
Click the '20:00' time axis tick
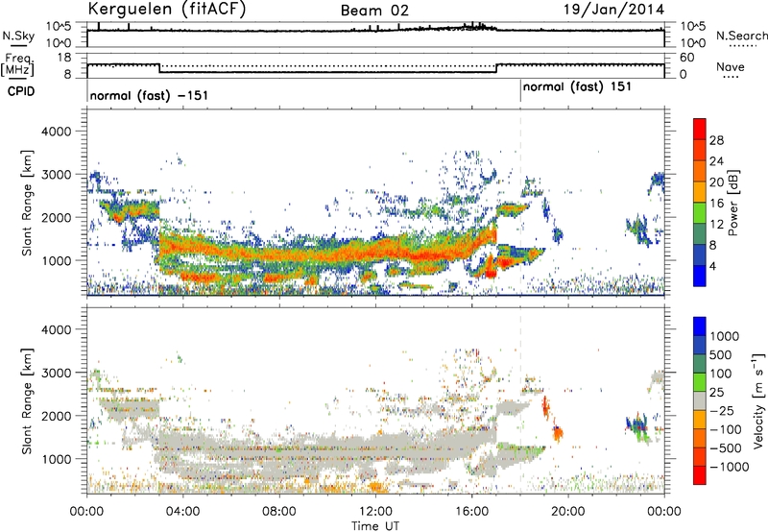568,512
